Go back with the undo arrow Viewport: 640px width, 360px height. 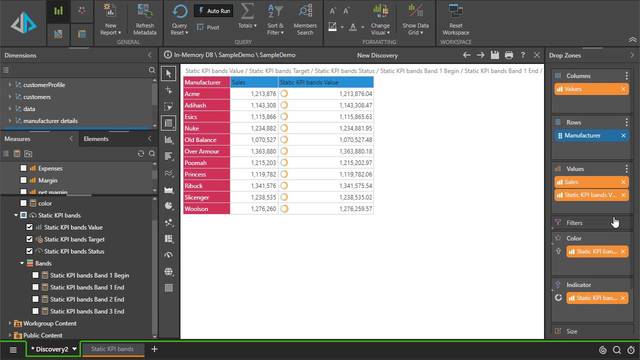coord(467,55)
